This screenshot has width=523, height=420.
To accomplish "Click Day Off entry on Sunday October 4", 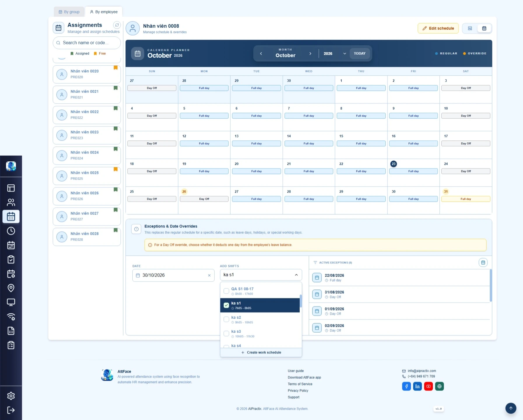I will 152,116.
